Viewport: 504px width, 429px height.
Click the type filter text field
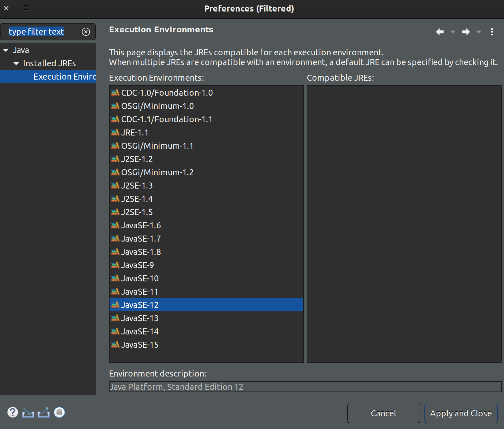(x=43, y=32)
